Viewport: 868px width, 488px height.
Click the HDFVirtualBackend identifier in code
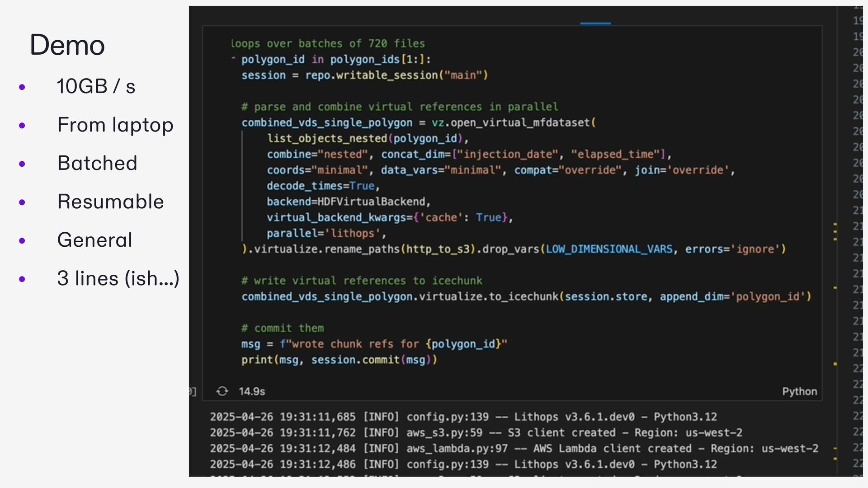[x=371, y=202]
